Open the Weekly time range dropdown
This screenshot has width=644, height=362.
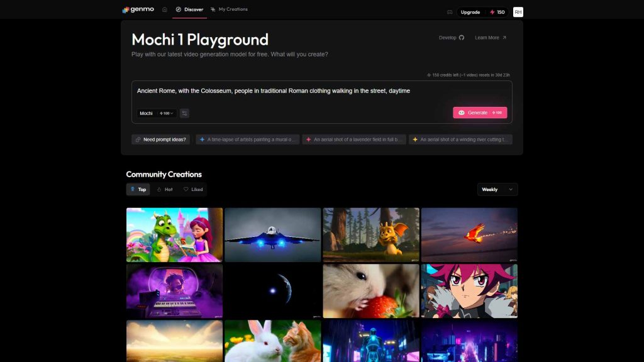(x=497, y=190)
